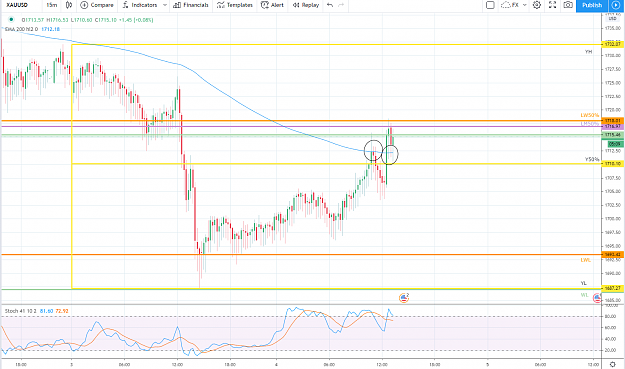Click the blue Publish button

592,5
